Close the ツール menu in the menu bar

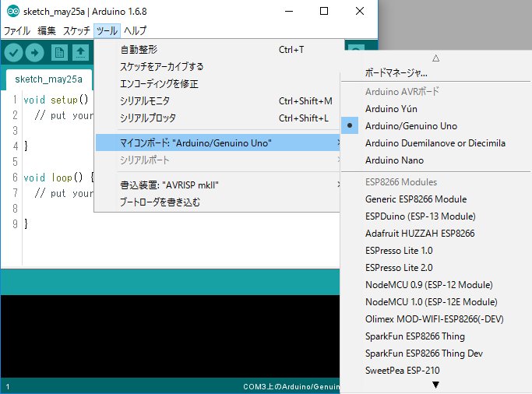(107, 30)
